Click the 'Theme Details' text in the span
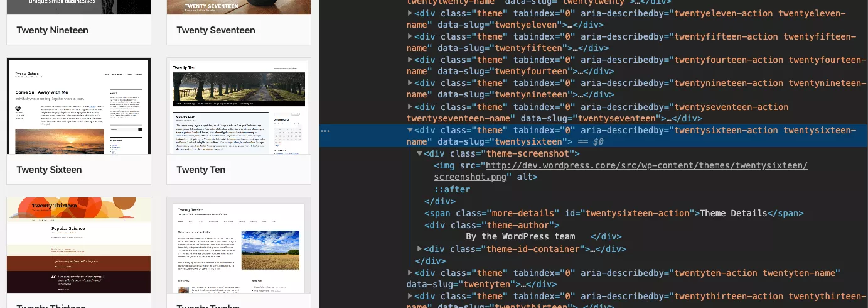Image resolution: width=868 pixels, height=308 pixels. [733, 213]
